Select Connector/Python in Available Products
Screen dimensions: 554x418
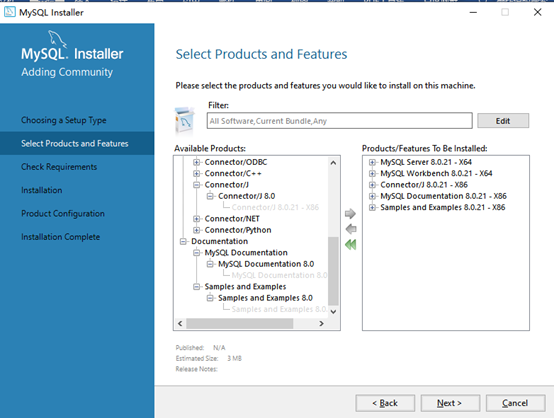238,230
